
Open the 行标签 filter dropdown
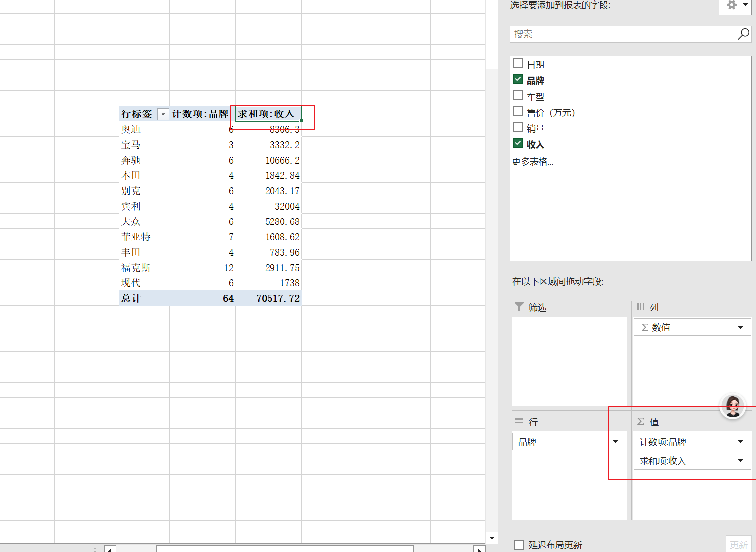coord(163,114)
